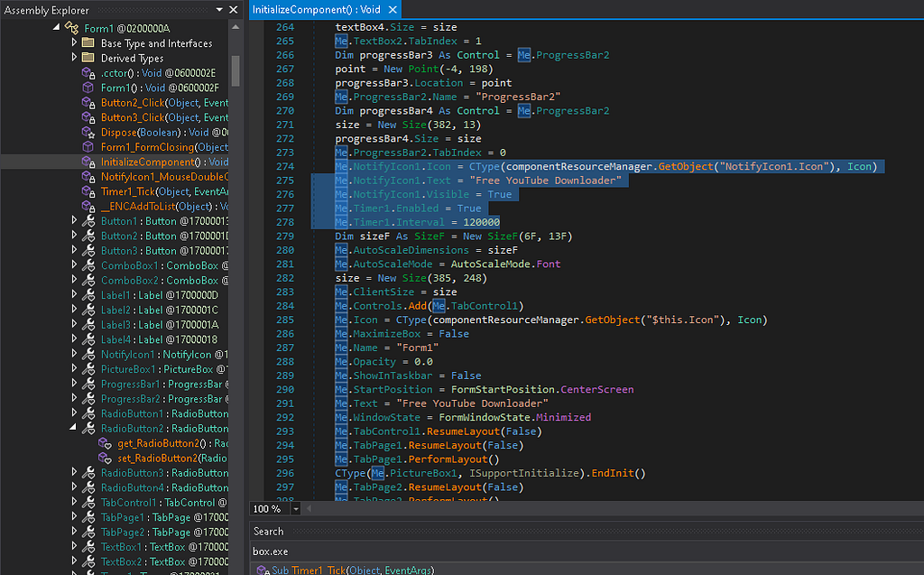Screen dimensions: 924x575
Task: Click the 120000 interval value
Action: click(x=482, y=222)
